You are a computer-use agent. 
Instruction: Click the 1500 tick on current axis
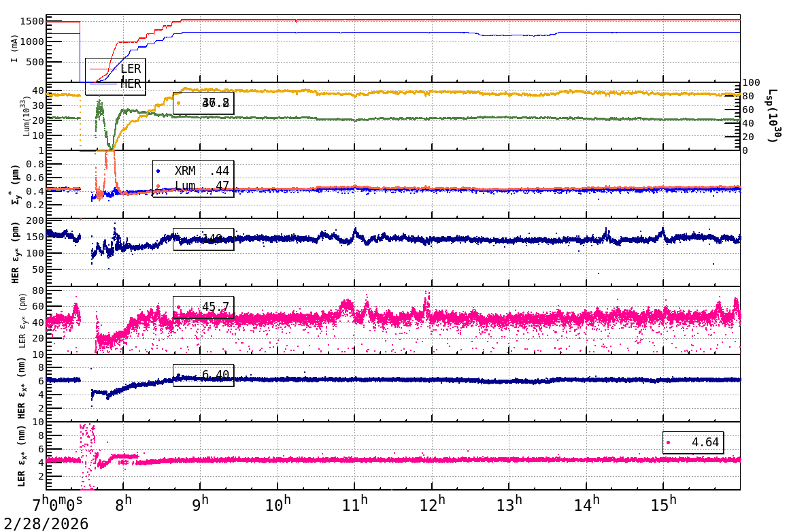tap(32, 21)
